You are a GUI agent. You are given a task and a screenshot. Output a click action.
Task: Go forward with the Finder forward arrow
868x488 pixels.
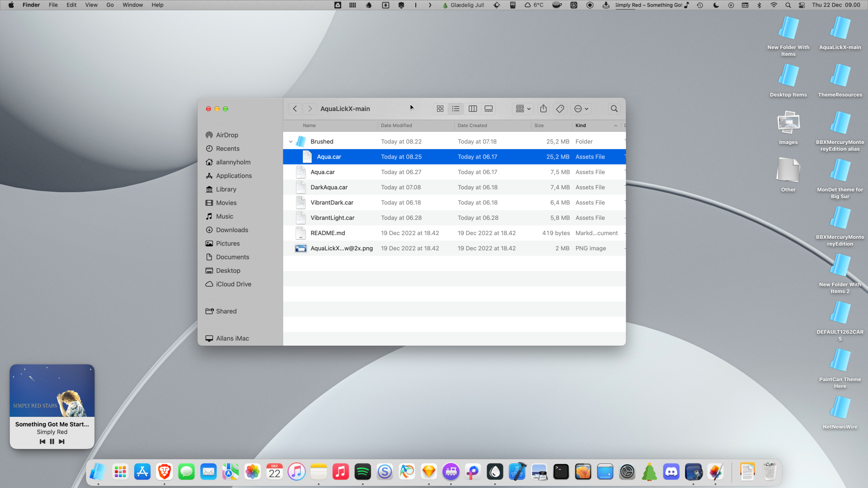310,109
